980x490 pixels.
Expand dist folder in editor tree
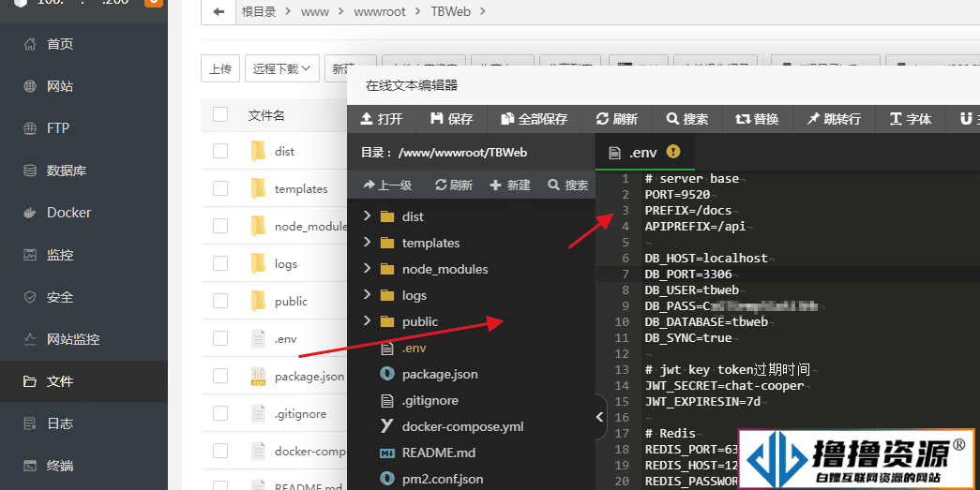(368, 216)
